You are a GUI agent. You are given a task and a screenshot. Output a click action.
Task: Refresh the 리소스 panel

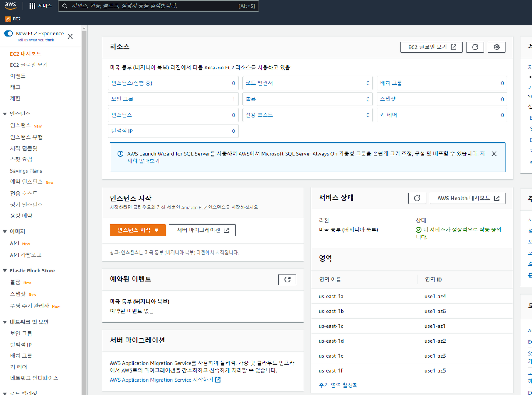[475, 47]
